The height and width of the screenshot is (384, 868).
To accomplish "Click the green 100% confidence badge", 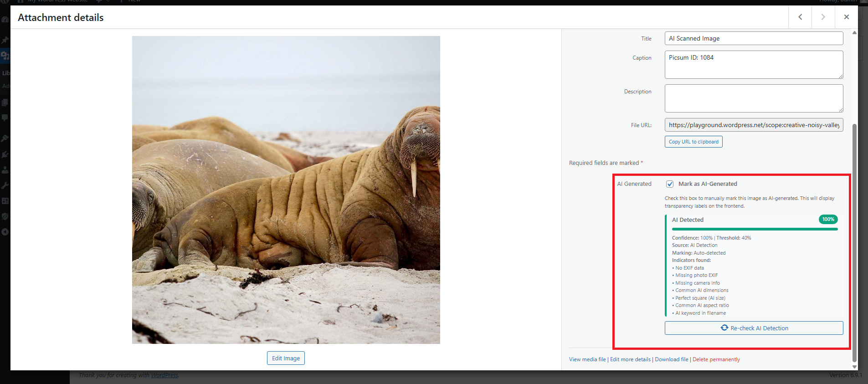I will coord(828,220).
